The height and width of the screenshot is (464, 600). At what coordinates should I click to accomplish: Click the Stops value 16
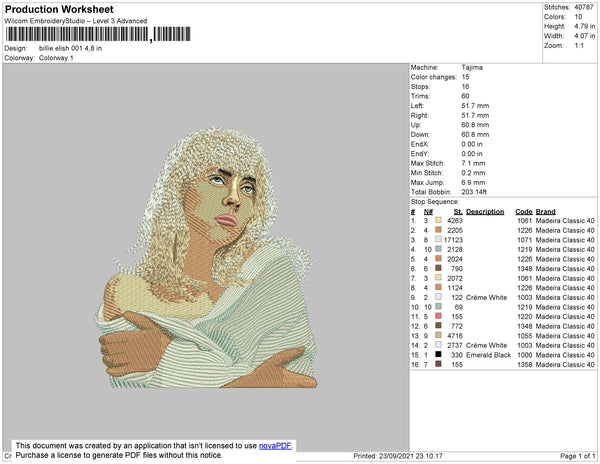tap(465, 86)
